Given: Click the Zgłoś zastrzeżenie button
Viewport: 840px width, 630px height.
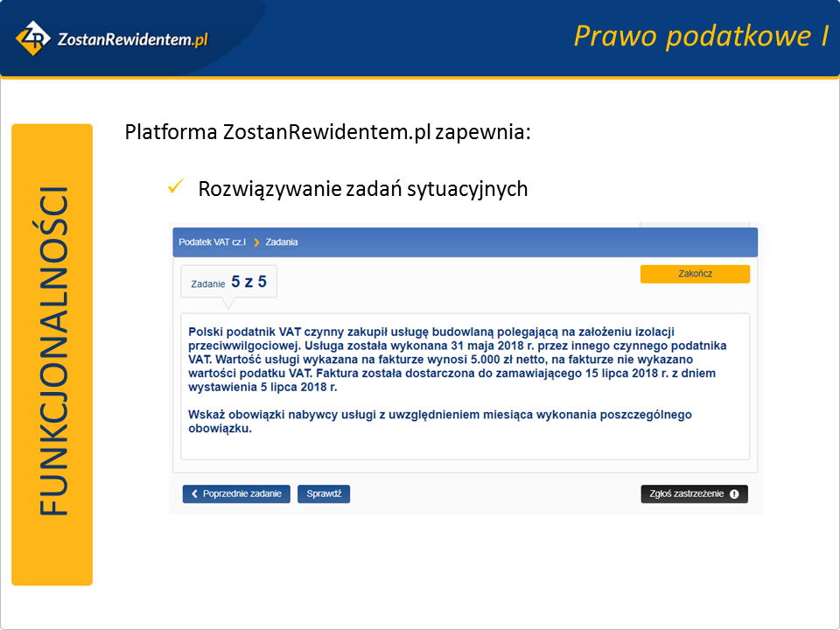Looking at the screenshot, I should point(694,493).
